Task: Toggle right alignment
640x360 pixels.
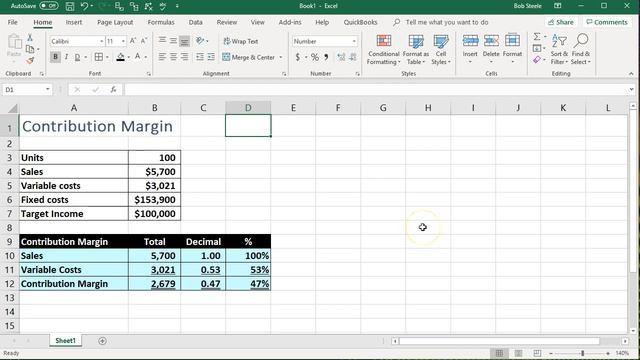Action: click(x=184, y=57)
